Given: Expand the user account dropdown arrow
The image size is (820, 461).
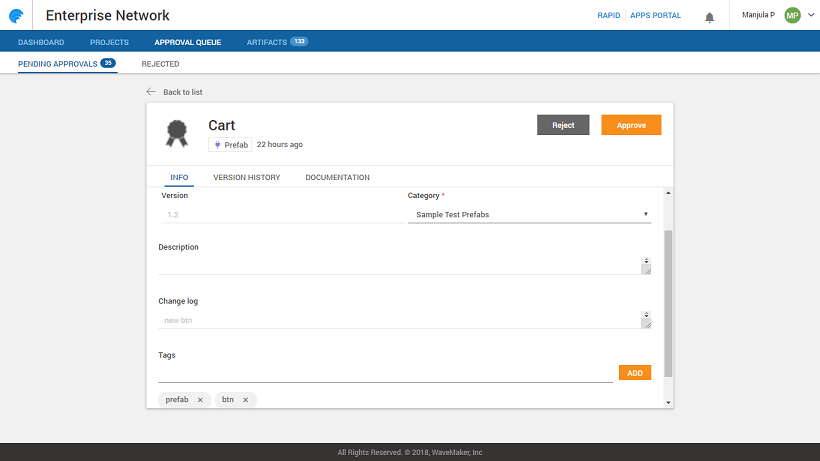Looking at the screenshot, I should pyautogui.click(x=809, y=16).
